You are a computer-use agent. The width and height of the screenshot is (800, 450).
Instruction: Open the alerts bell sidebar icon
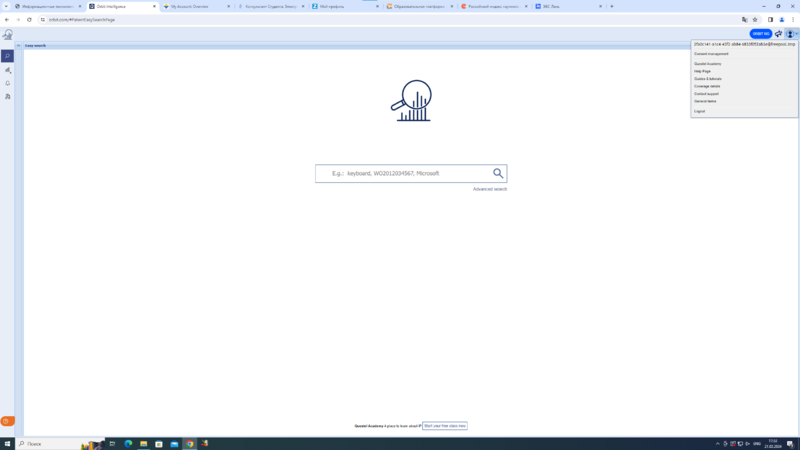pyautogui.click(x=7, y=83)
